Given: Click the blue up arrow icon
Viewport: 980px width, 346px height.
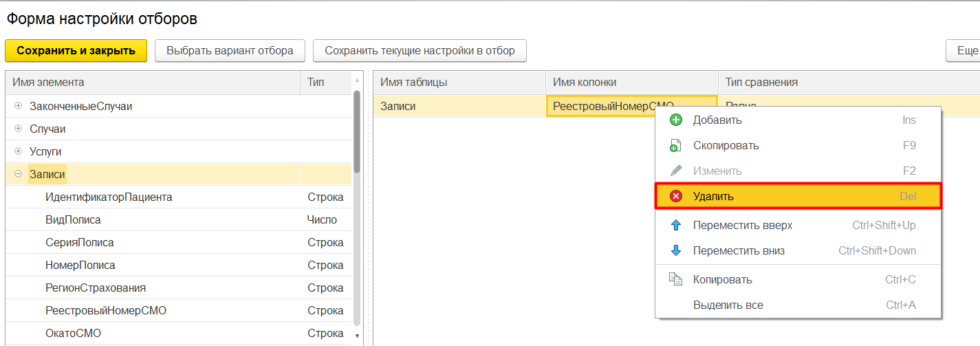Looking at the screenshot, I should [x=675, y=226].
